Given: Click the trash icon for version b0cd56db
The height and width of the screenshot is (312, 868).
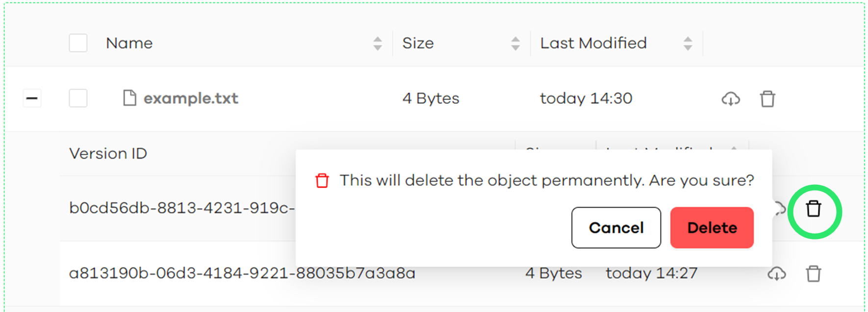Looking at the screenshot, I should tap(814, 209).
